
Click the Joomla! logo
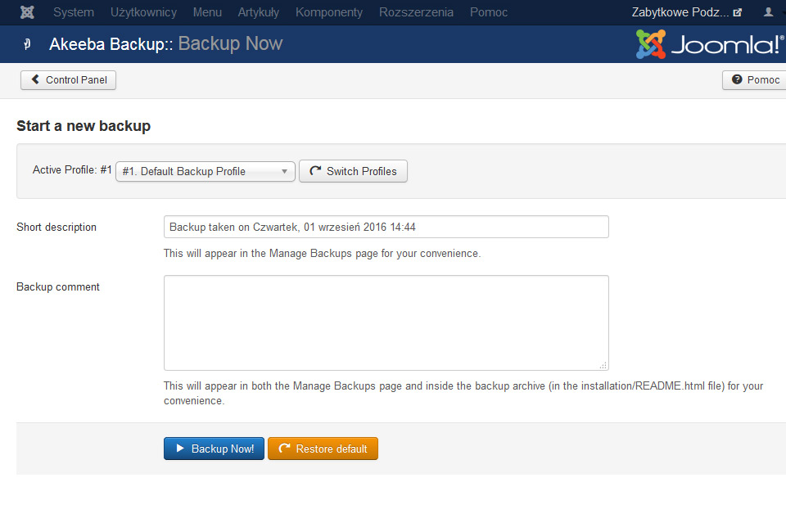pyautogui.click(x=709, y=44)
